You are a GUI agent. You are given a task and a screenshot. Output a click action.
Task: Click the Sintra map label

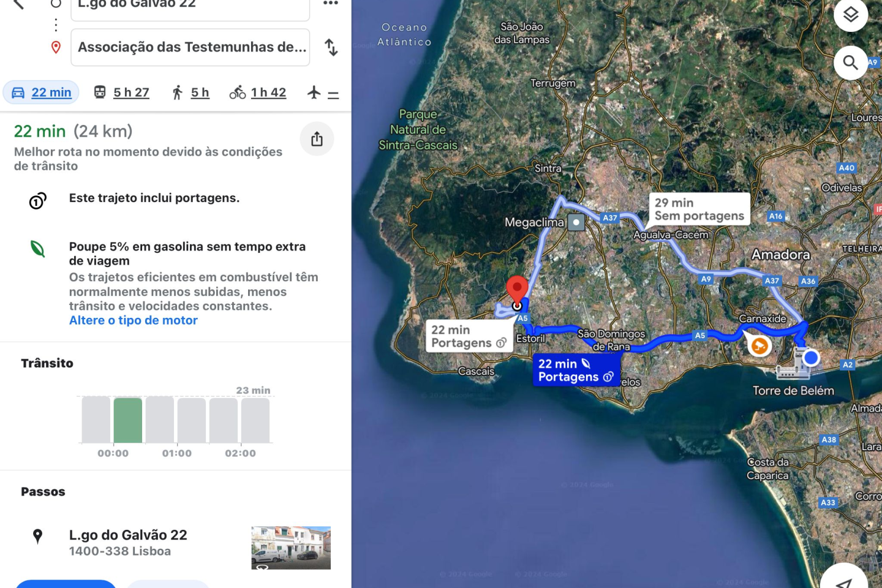click(548, 168)
